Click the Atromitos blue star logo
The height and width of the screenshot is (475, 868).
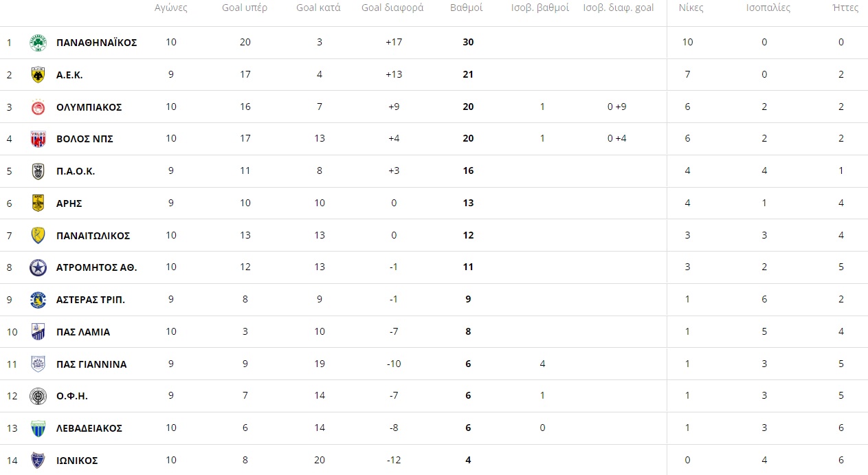(x=38, y=267)
